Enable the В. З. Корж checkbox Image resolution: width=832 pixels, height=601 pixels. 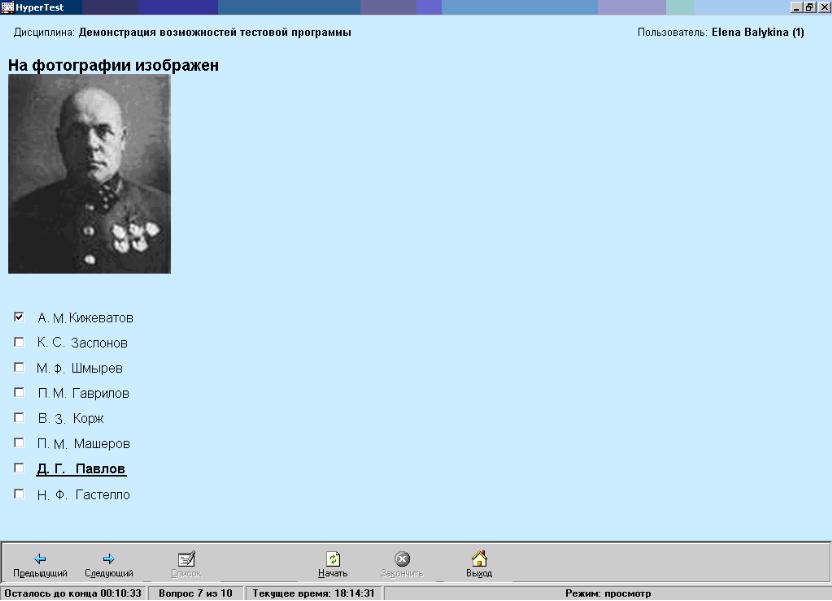click(19, 417)
